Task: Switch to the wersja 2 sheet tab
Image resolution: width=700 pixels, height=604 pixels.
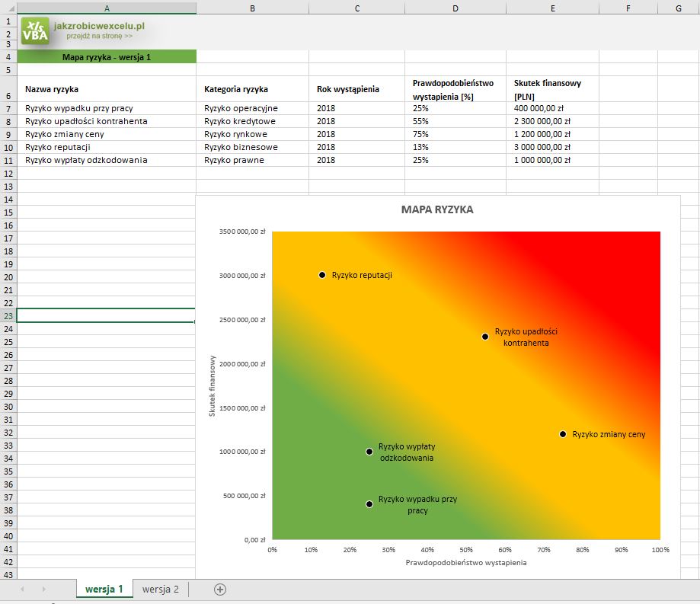Action: click(x=161, y=589)
